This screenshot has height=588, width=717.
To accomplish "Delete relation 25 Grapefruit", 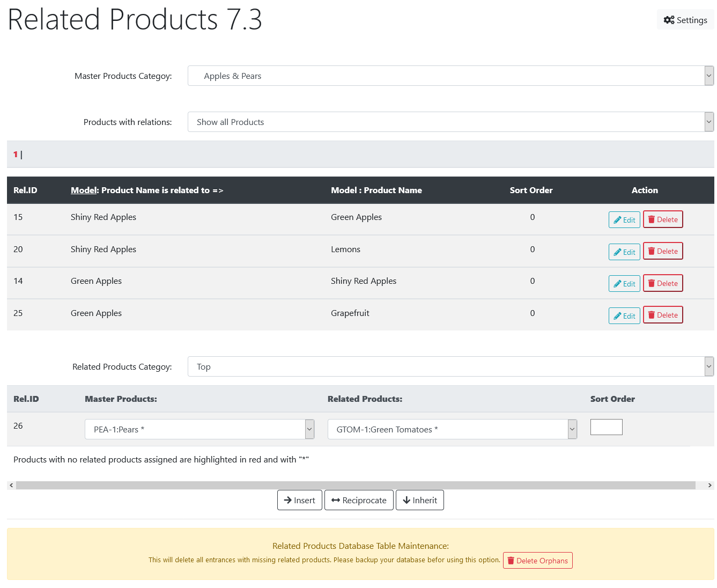I will coord(663,315).
